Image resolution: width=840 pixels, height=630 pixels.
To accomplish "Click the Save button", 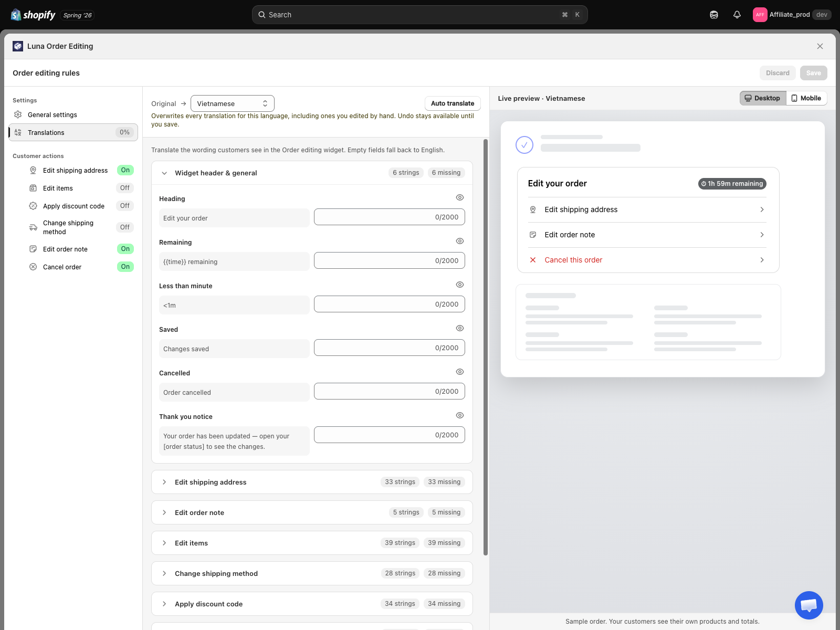I will (813, 73).
